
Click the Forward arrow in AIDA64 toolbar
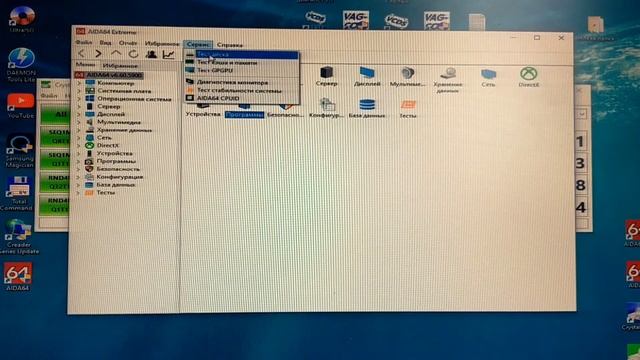pyautogui.click(x=98, y=53)
